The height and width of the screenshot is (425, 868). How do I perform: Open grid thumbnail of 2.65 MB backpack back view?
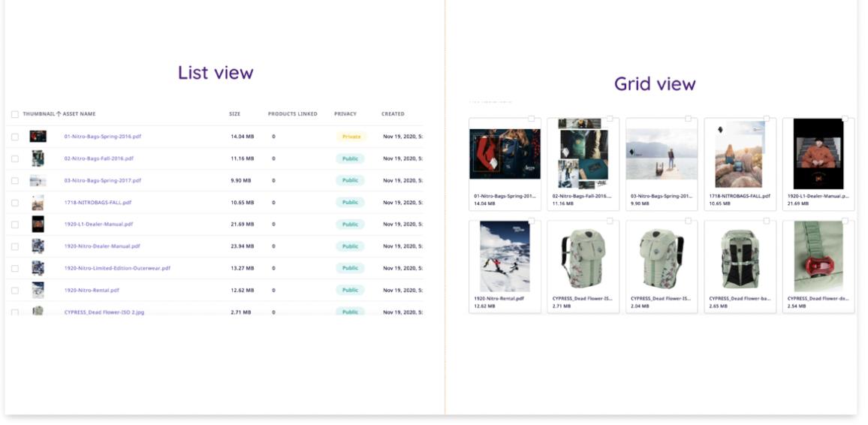point(740,258)
